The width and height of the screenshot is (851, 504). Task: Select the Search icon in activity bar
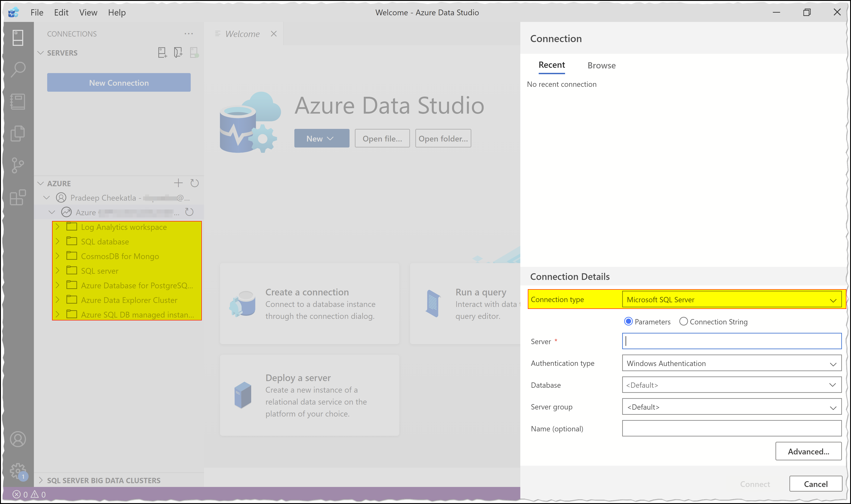point(18,69)
